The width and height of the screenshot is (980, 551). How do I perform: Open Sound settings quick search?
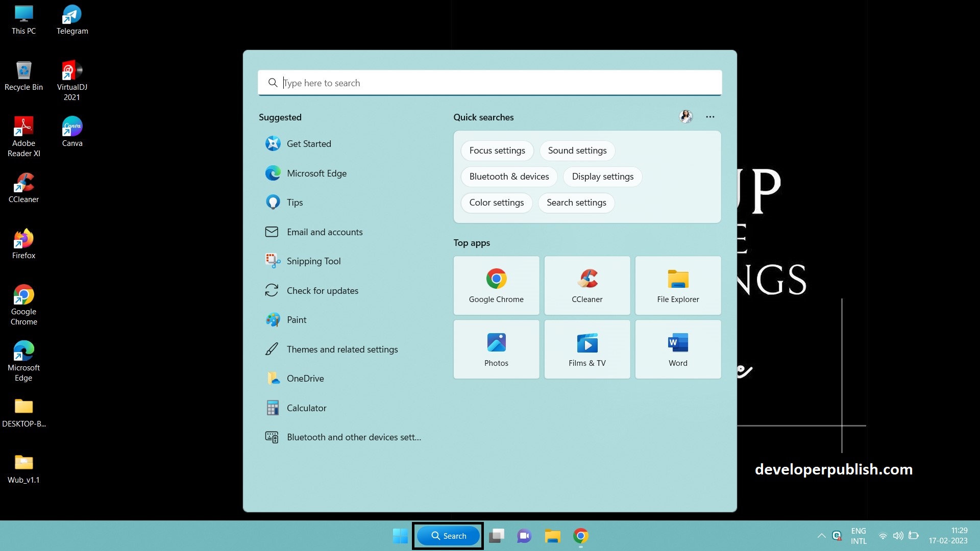point(577,150)
